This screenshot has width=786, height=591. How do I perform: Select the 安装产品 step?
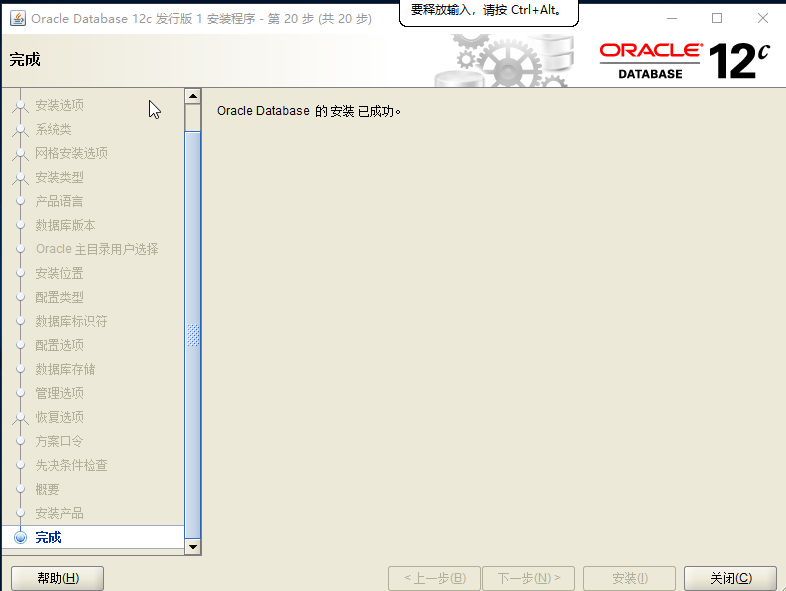pyautogui.click(x=59, y=513)
